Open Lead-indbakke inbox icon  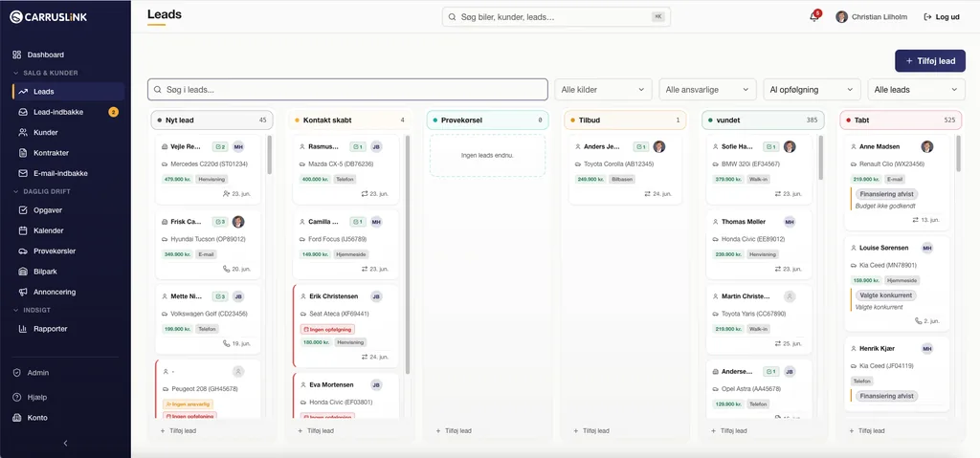pyautogui.click(x=23, y=113)
